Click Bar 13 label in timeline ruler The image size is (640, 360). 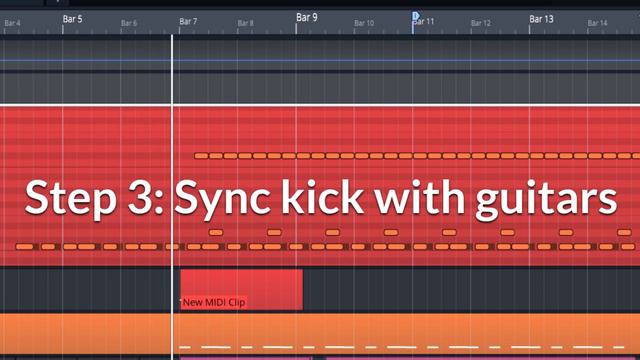coord(541,19)
